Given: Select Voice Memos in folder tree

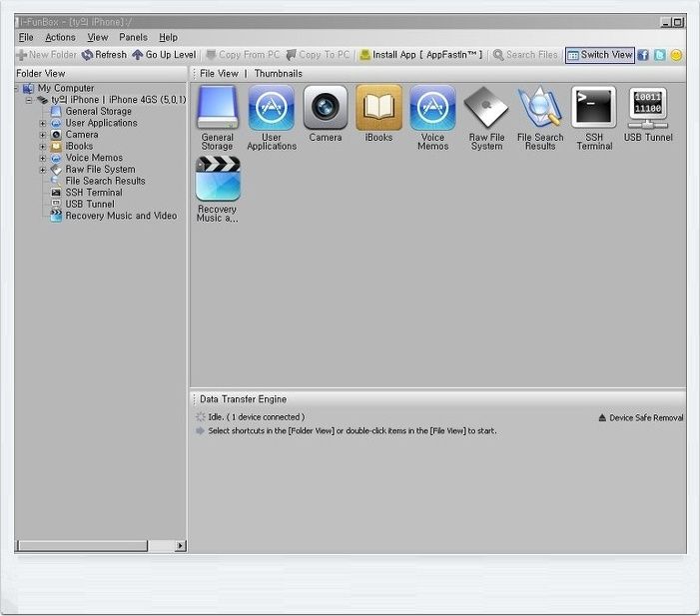Looking at the screenshot, I should [94, 158].
